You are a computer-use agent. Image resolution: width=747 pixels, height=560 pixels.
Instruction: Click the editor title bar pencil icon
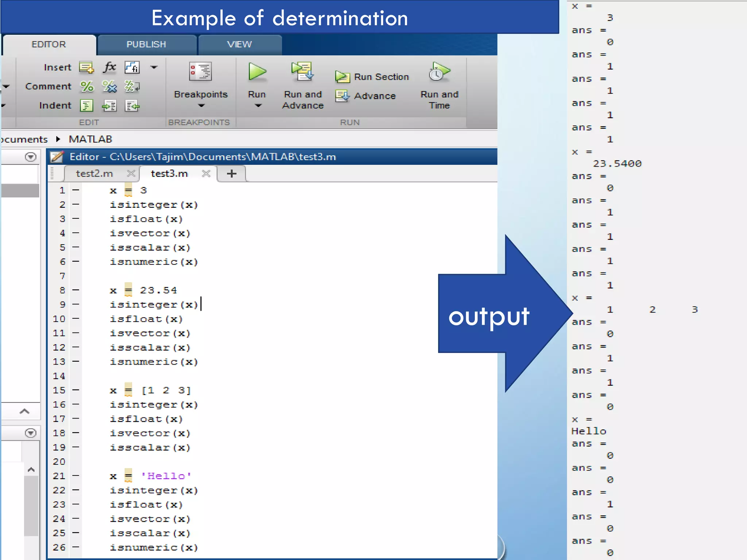(x=57, y=157)
